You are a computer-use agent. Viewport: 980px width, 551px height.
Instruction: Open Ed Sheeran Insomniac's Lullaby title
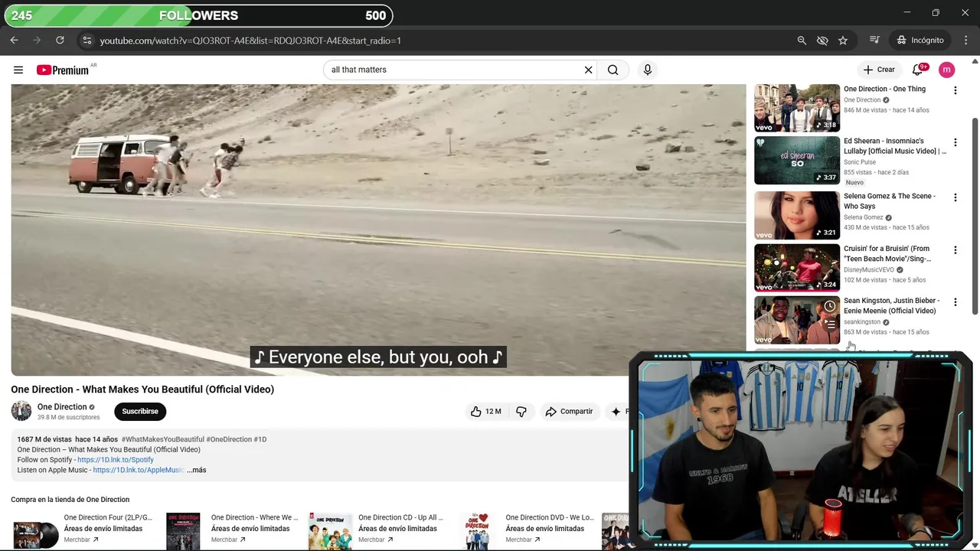click(894, 146)
